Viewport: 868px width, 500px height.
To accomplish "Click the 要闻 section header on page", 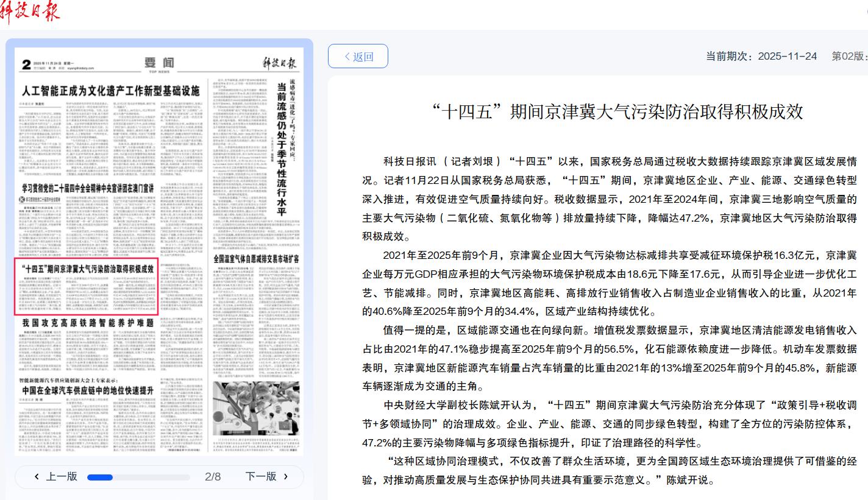I will [159, 63].
